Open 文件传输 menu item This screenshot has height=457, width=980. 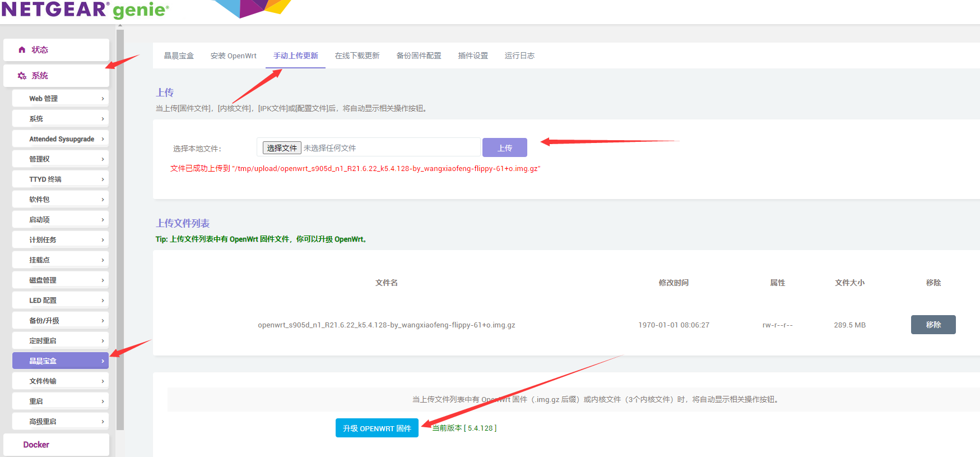pyautogui.click(x=61, y=381)
